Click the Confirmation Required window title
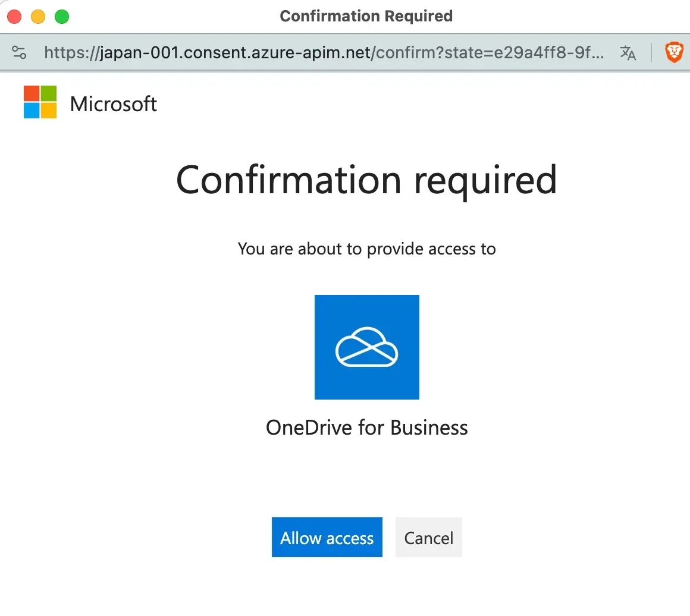This screenshot has width=690, height=616. click(x=366, y=16)
